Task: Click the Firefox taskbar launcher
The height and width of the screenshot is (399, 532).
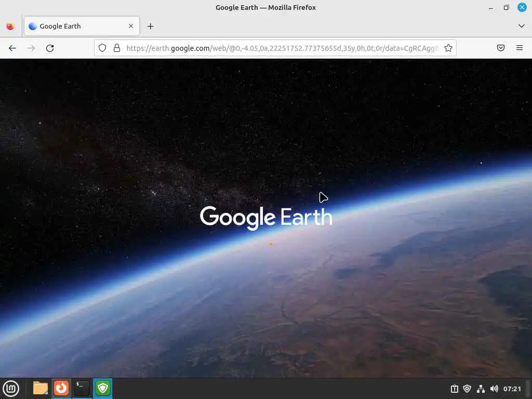Action: [61, 388]
